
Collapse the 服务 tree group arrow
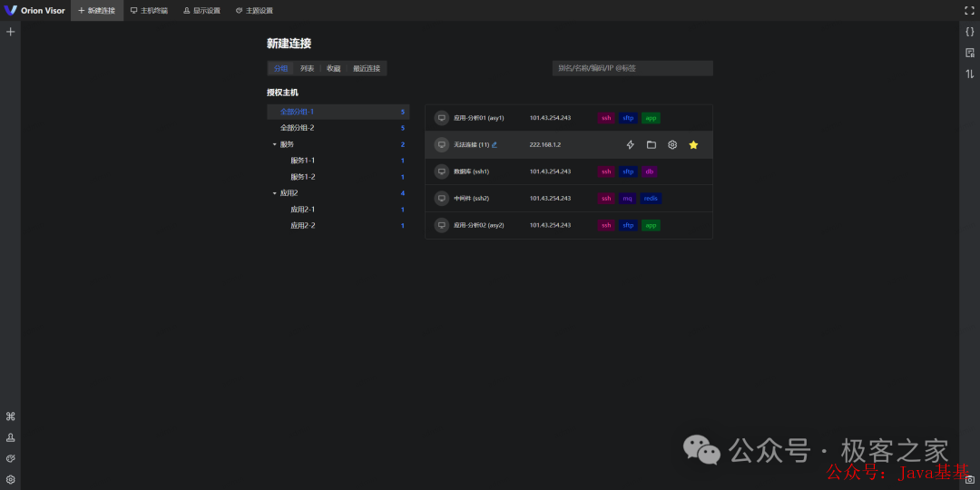(274, 144)
